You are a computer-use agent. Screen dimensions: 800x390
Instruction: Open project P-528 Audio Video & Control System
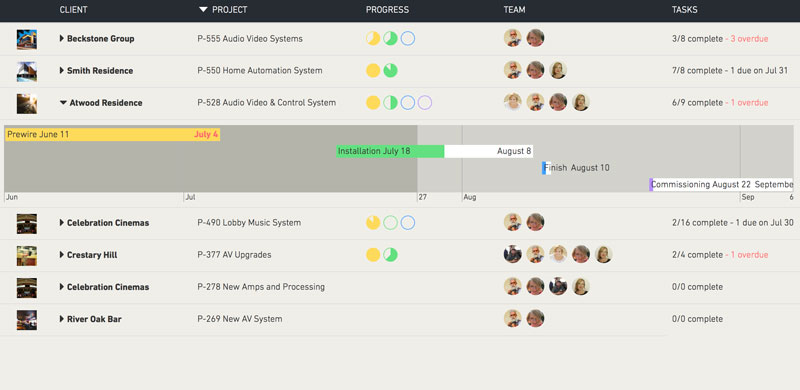[x=267, y=103]
